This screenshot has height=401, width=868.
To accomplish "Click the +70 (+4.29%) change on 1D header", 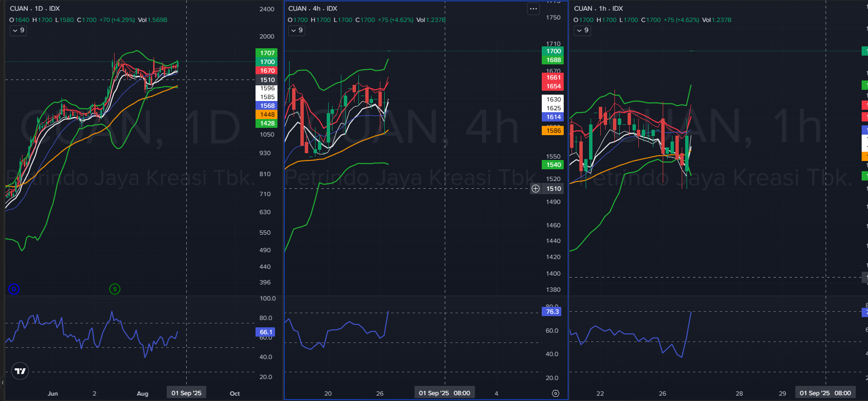I will coord(117,20).
